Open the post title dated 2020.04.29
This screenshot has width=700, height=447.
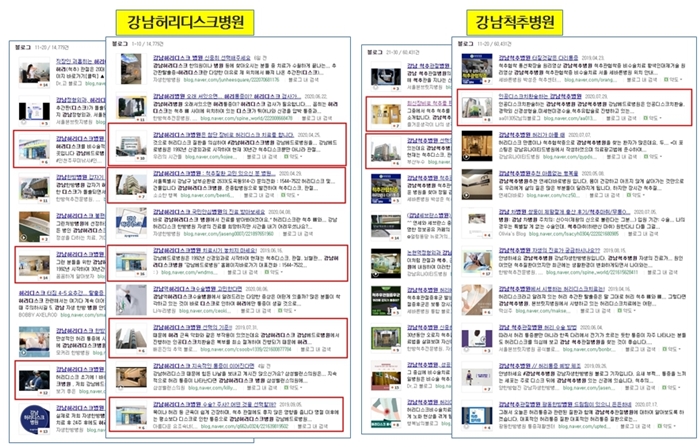(214, 173)
